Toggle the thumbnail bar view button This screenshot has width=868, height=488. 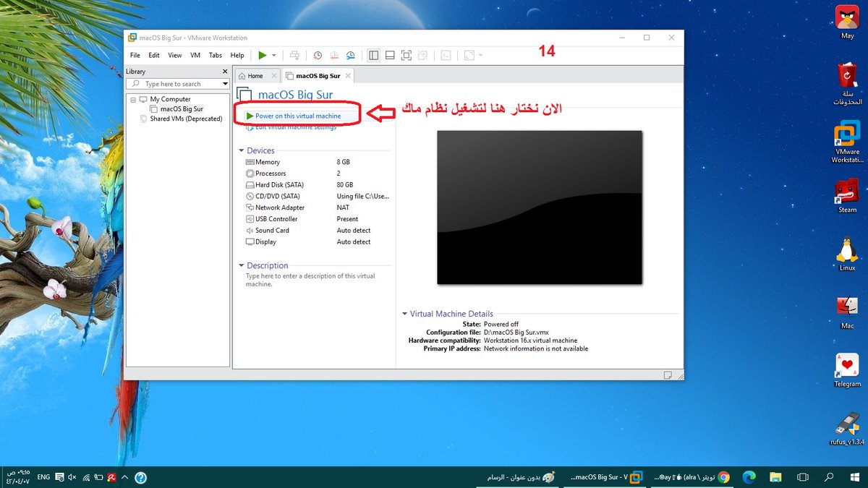click(389, 55)
